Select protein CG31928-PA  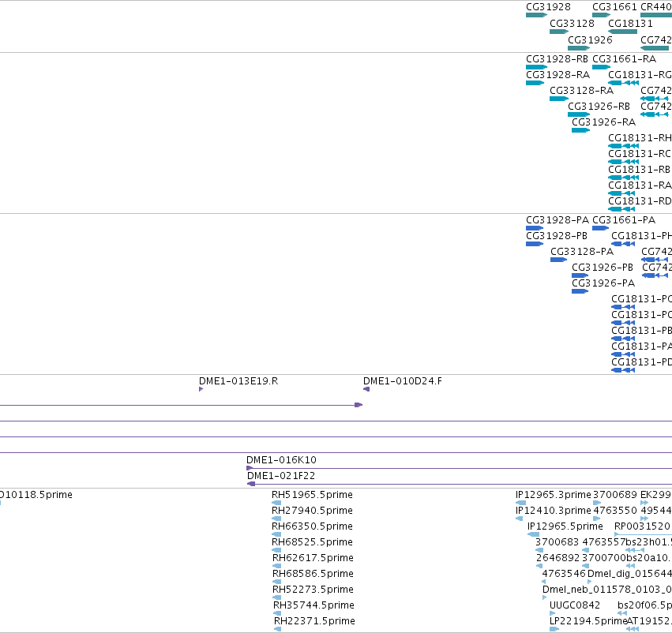pyautogui.click(x=535, y=228)
